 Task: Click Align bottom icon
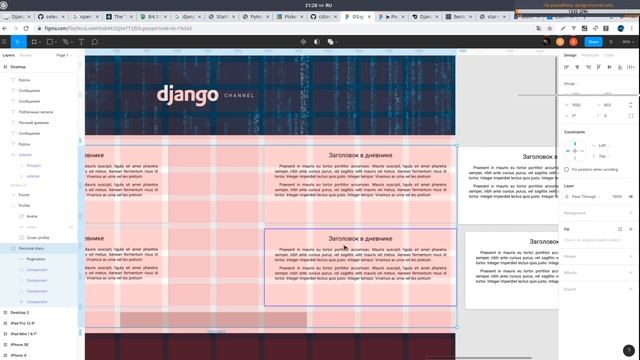click(x=620, y=67)
